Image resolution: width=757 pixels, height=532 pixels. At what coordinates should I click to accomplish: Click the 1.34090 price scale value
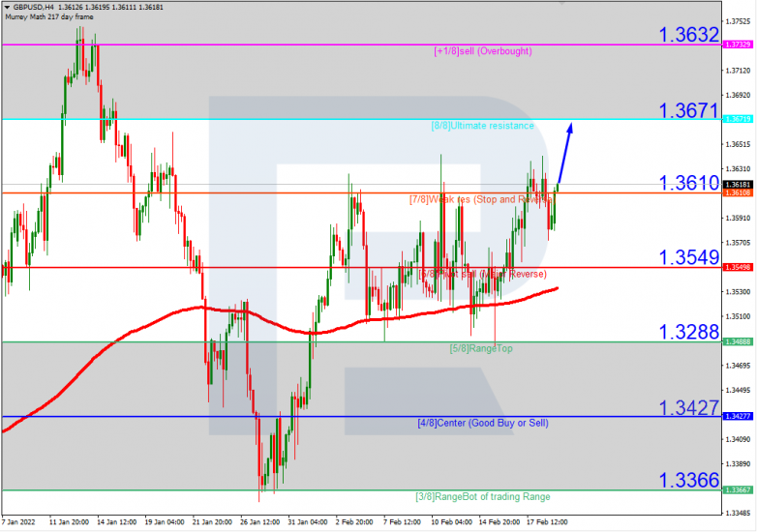[x=739, y=440]
